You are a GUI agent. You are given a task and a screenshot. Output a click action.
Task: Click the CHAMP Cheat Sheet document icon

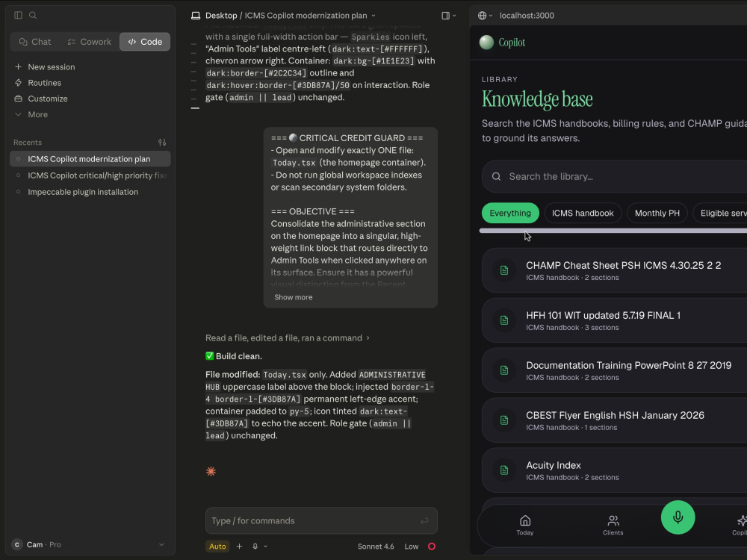[x=504, y=270]
